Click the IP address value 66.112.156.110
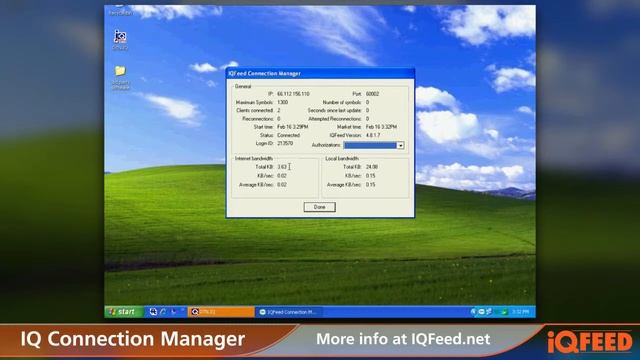This screenshot has width=640, height=360. point(293,94)
